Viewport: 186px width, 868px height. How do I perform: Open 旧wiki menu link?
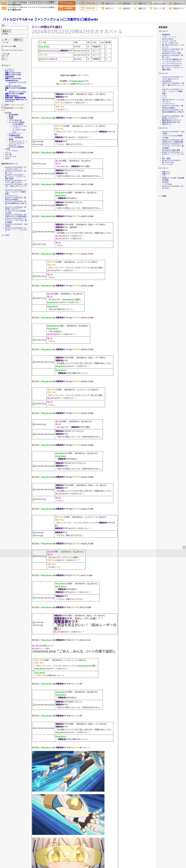click(7, 159)
